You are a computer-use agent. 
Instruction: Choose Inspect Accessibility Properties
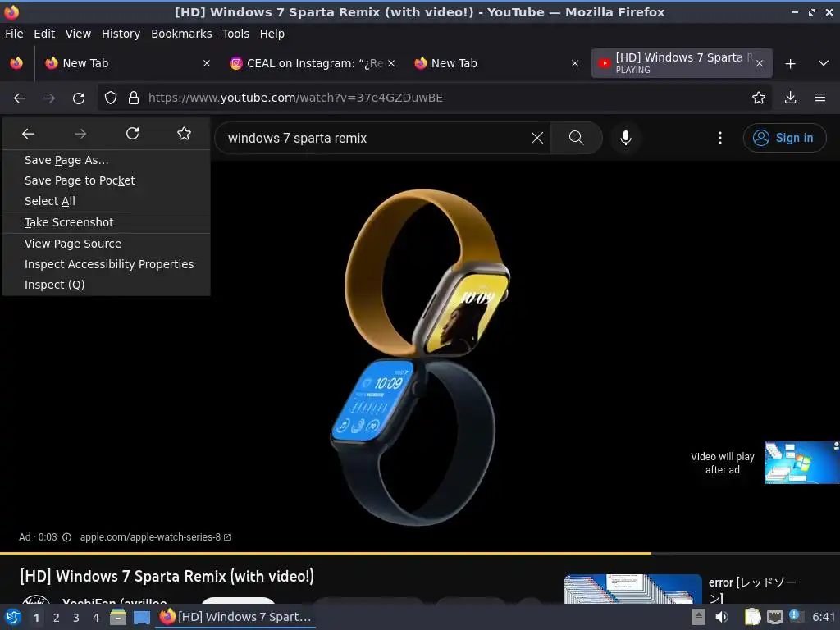tap(106, 264)
